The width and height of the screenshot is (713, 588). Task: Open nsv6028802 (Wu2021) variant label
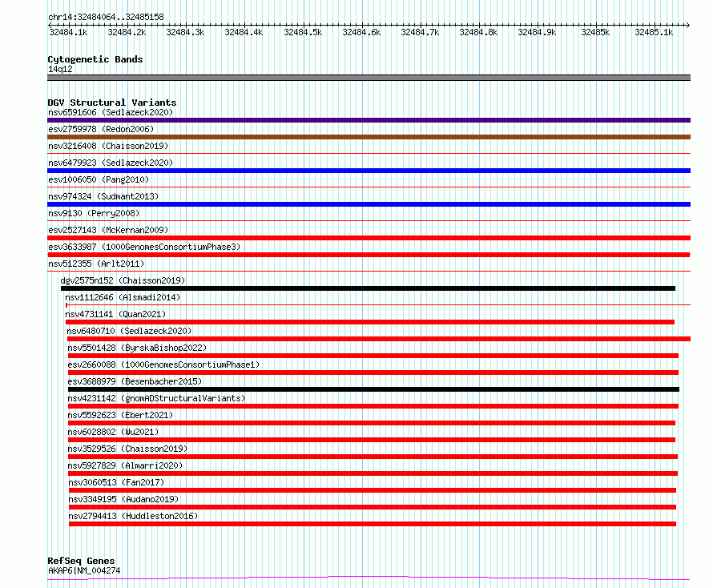(113, 432)
